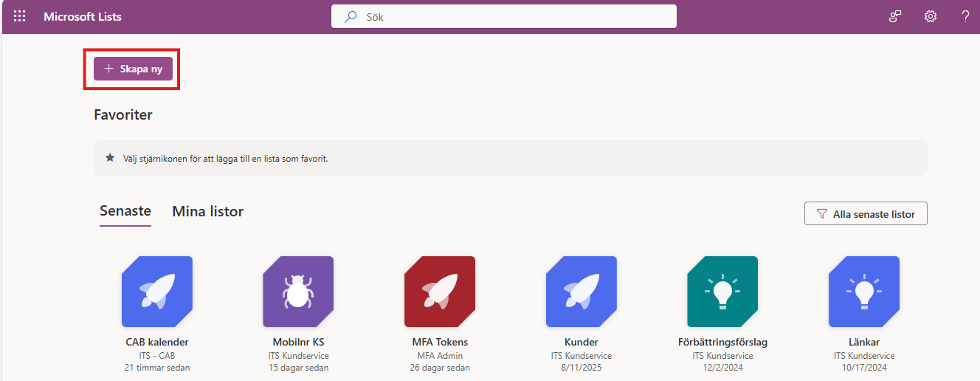980x381 pixels.
Task: Switch to the Mina listor tab
Action: tap(207, 212)
